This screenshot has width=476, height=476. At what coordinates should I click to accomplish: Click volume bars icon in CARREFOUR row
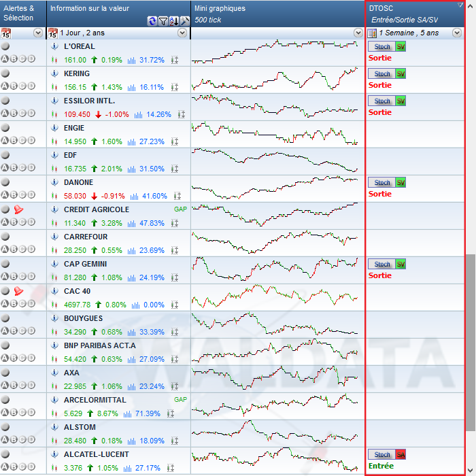131,250
